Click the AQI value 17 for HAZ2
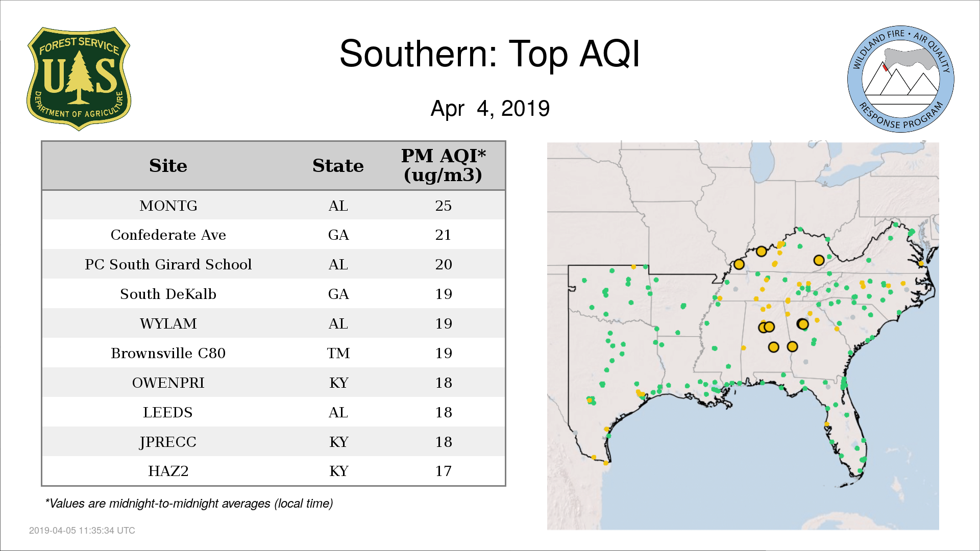 click(443, 471)
